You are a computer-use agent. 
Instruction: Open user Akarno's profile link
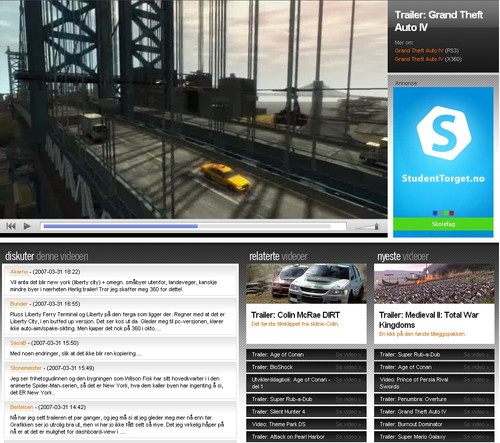pos(19,272)
